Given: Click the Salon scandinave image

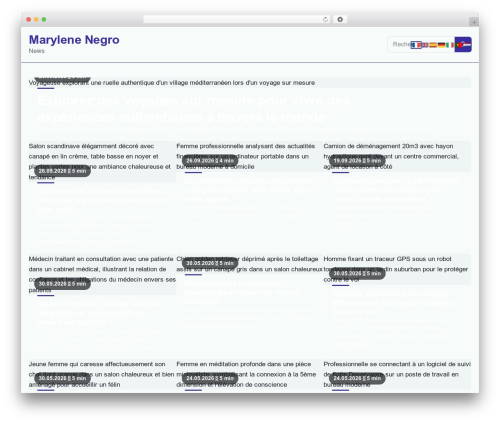Looking at the screenshot, I should (102, 161).
